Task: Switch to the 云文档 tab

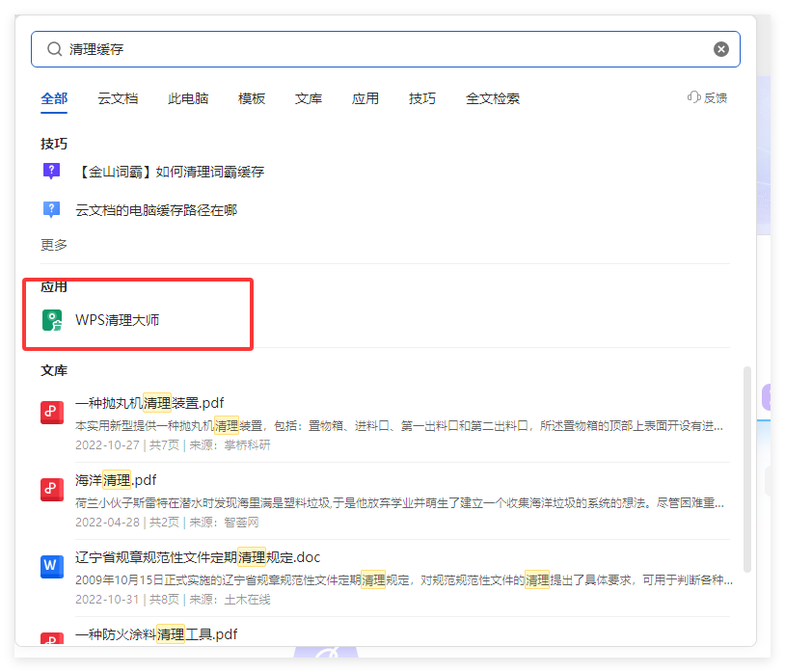Action: coord(118,97)
